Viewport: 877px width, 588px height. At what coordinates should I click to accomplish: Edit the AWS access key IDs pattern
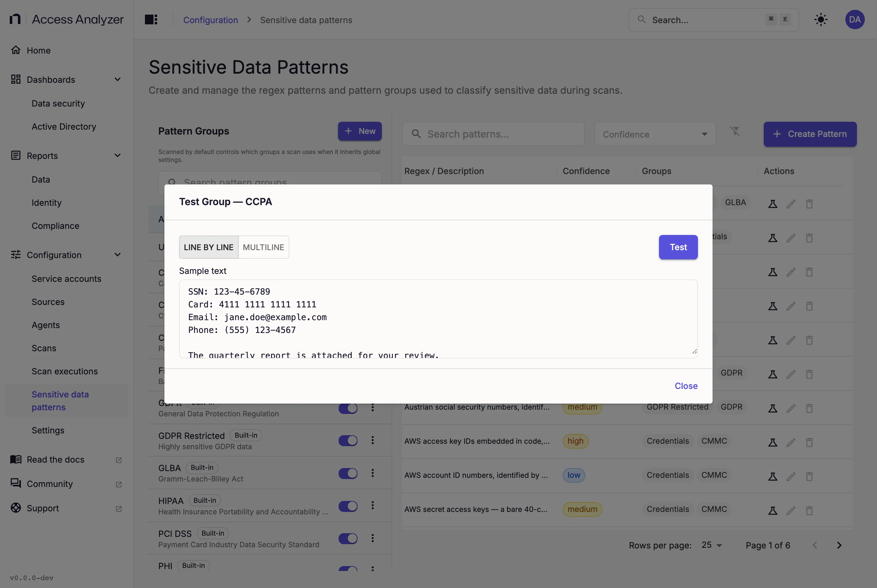pyautogui.click(x=791, y=442)
